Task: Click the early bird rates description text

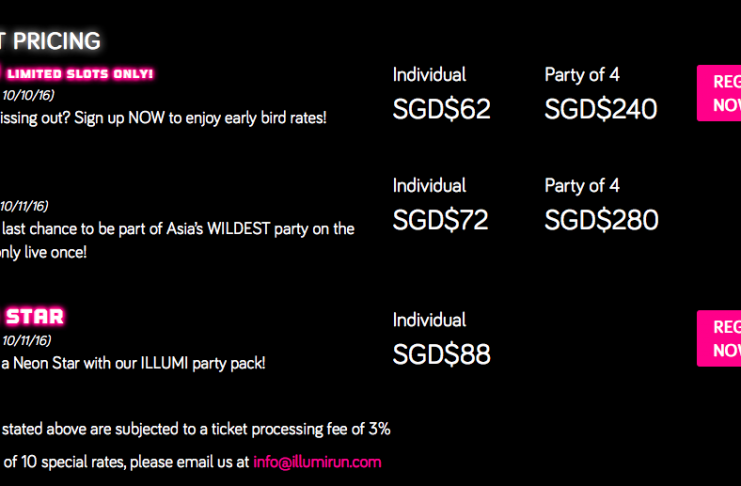Action: (x=163, y=118)
